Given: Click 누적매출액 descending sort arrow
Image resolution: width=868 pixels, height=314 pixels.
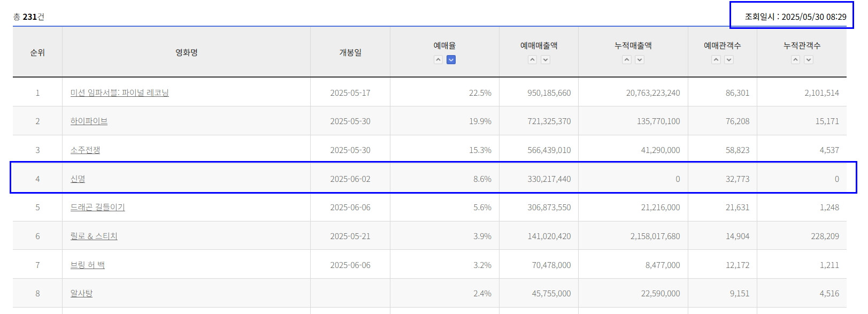Looking at the screenshot, I should pos(640,60).
